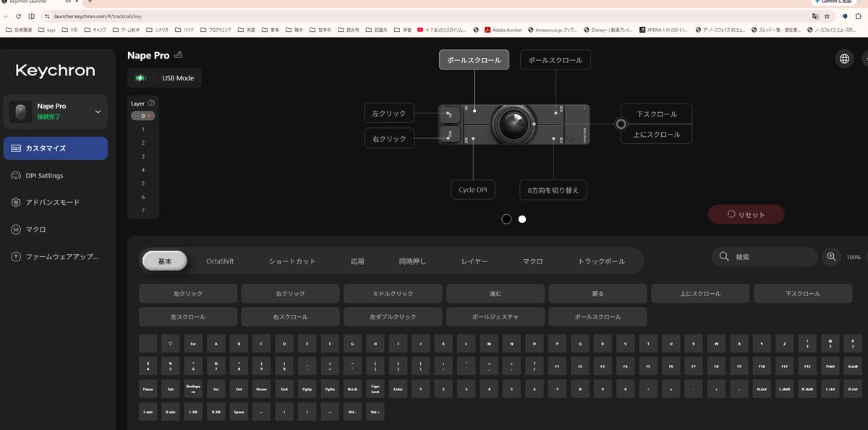
Task: Select layer 0
Action: 143,116
